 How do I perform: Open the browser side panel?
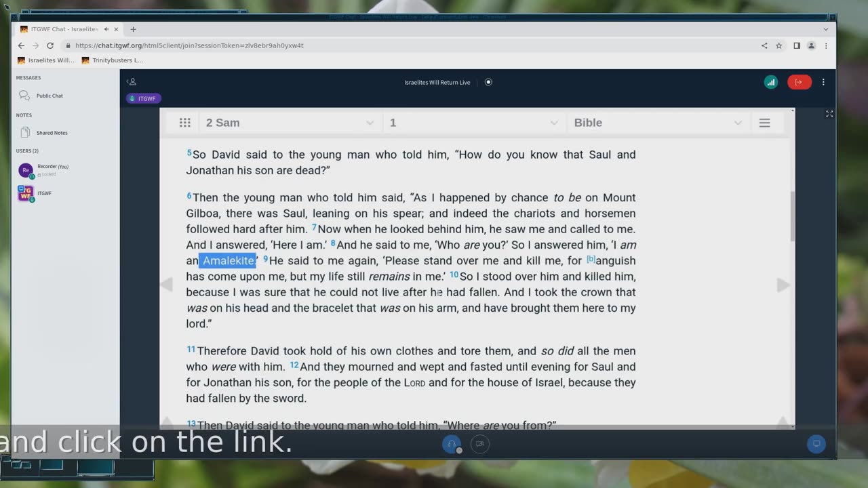[x=797, y=45]
